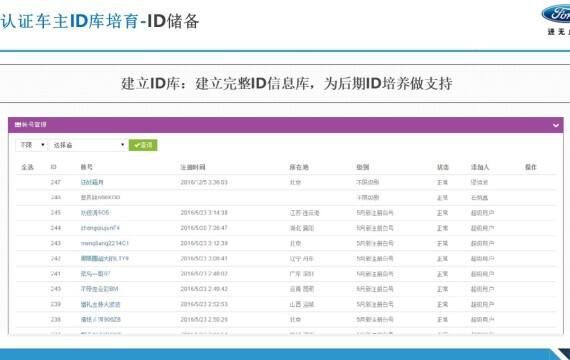Click the operation column header at far right
Image resolution: width=570 pixels, height=360 pixels.
[530, 167]
